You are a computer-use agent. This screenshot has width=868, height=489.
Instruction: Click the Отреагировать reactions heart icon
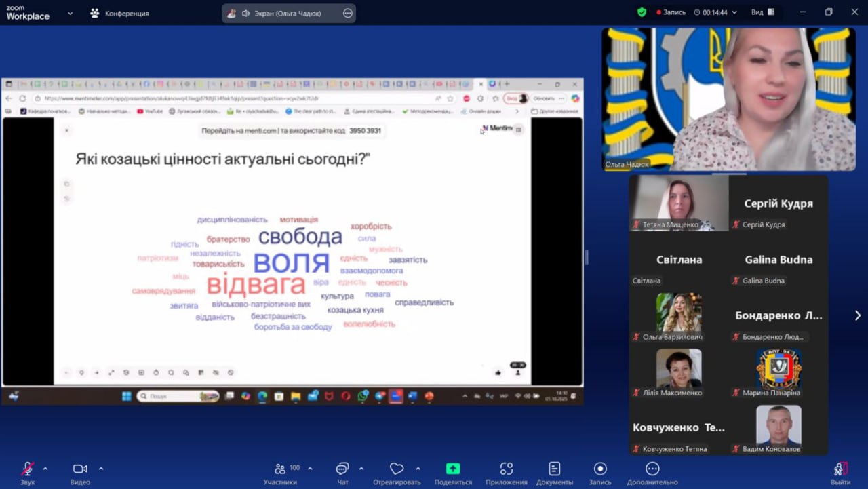(397, 469)
